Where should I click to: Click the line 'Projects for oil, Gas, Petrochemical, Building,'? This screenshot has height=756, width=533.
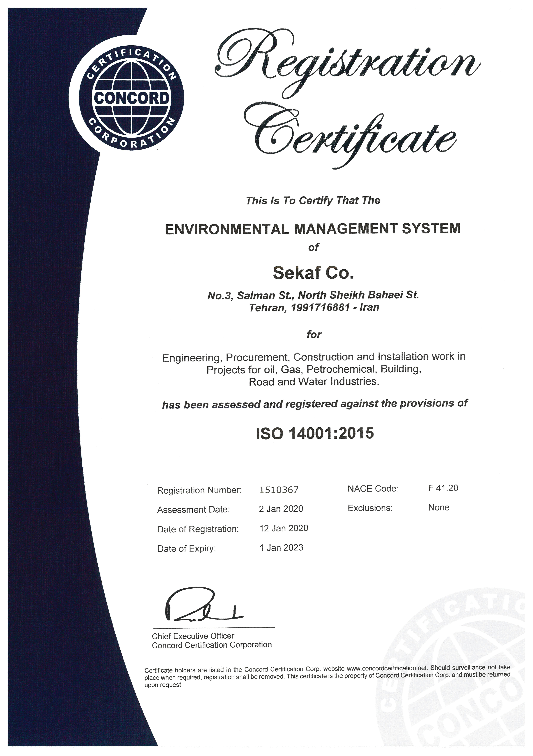[314, 369]
